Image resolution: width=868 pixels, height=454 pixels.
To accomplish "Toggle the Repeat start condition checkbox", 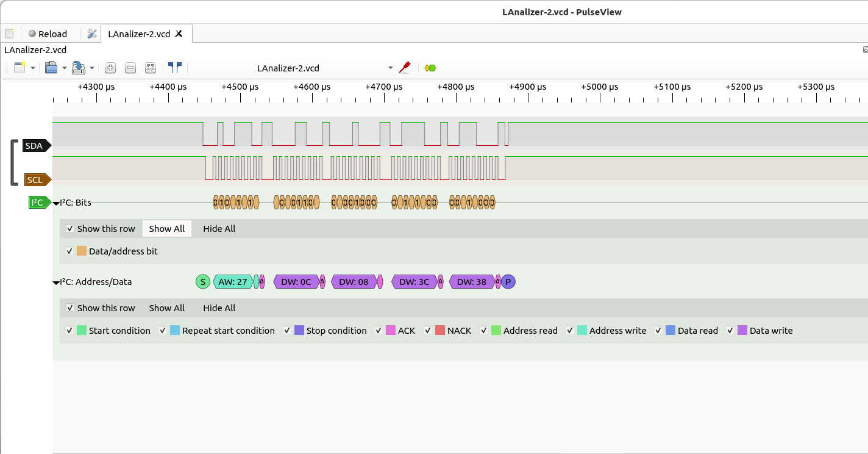I will (163, 331).
